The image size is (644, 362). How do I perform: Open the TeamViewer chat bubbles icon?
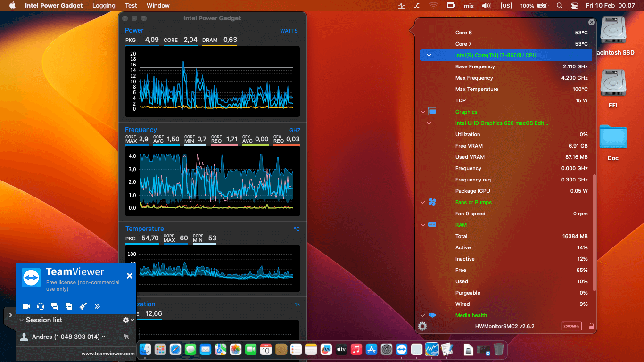(x=55, y=306)
